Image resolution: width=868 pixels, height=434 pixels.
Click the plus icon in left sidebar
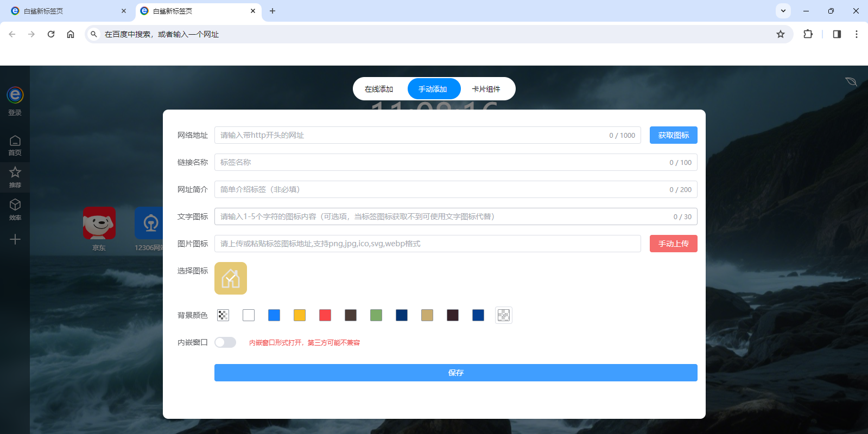pyautogui.click(x=15, y=239)
